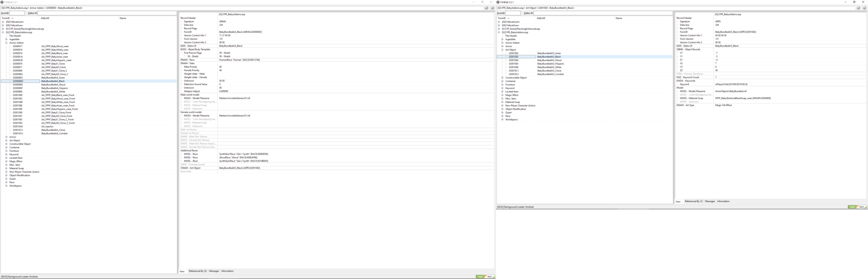Restore down the right FO4Edit window

point(854,2)
